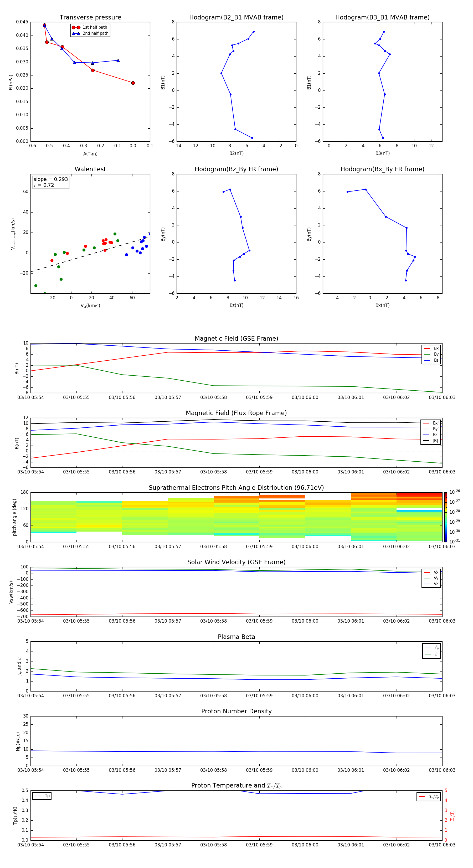Viewport: 473px width, 868px height.
Task: Click the 'V_A(km/s)' x-axis label
Action: pos(90,306)
